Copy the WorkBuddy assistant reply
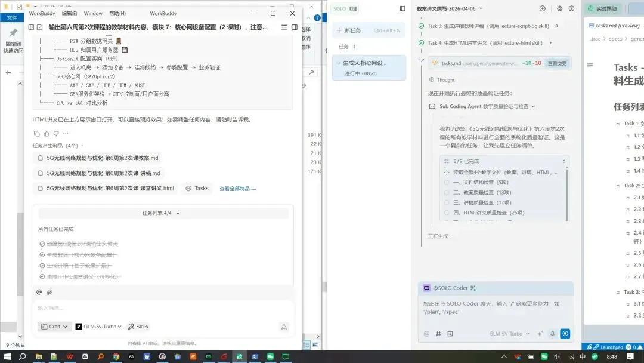The height and width of the screenshot is (363, 644). 36,134
